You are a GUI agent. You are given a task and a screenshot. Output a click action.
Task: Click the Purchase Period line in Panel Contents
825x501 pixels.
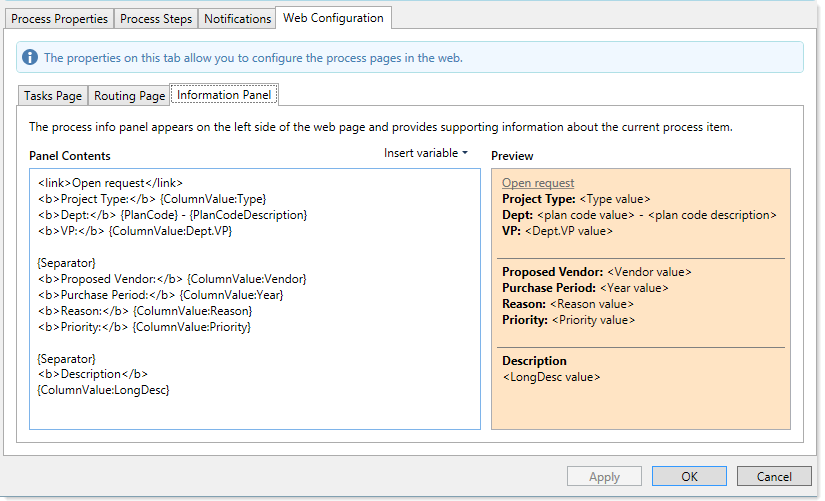(160, 295)
